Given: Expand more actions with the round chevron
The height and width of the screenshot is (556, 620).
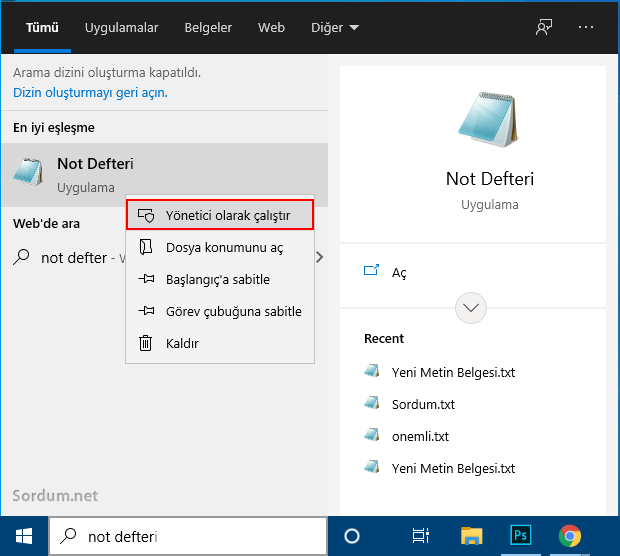Looking at the screenshot, I should [x=471, y=308].
